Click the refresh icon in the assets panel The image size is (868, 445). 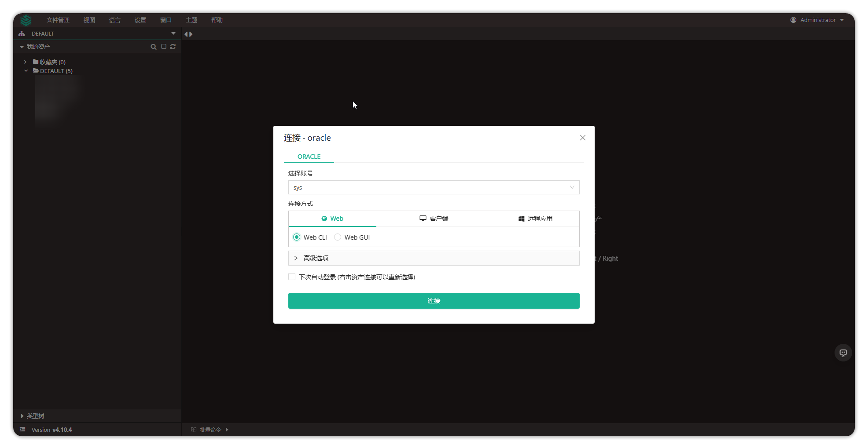click(173, 47)
